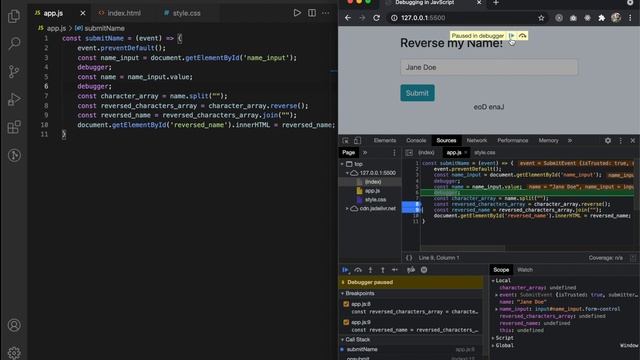This screenshot has height=360, width=640.
Task: Switch to the (index) file tab in Sources
Action: [x=426, y=153]
